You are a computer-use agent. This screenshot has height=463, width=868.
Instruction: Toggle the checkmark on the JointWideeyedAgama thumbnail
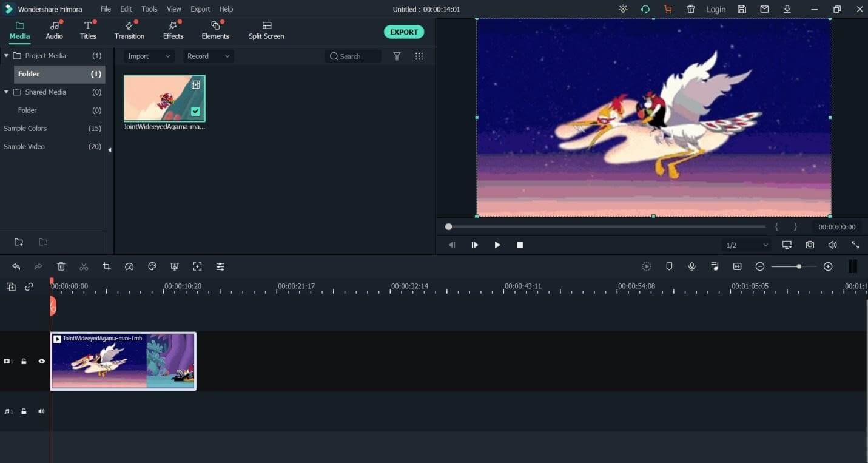coord(195,111)
